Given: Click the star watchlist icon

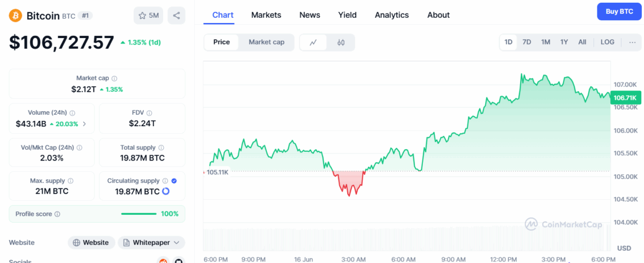Looking at the screenshot, I should [143, 16].
